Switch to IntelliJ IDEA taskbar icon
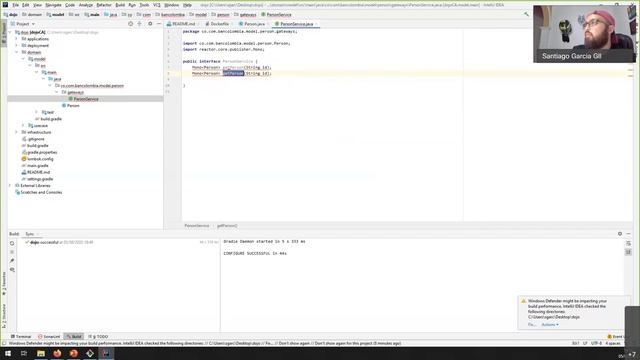Image resolution: width=640 pixels, height=360 pixels. click(106, 353)
